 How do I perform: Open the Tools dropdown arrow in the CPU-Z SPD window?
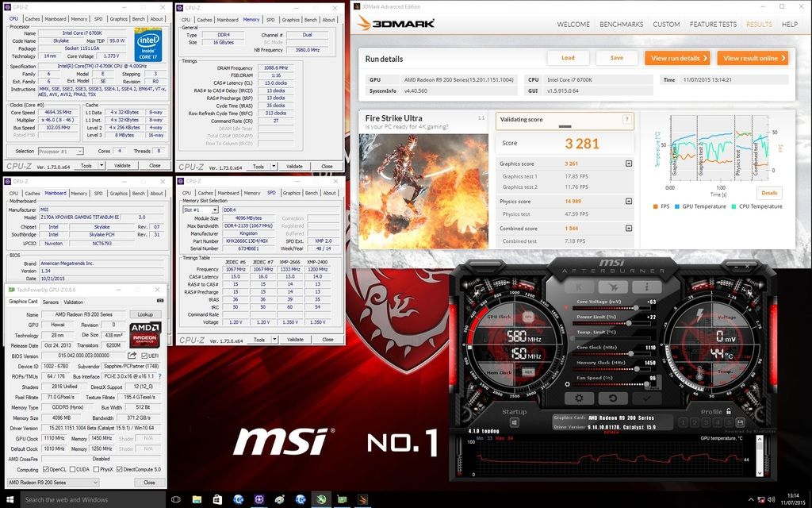coord(275,340)
